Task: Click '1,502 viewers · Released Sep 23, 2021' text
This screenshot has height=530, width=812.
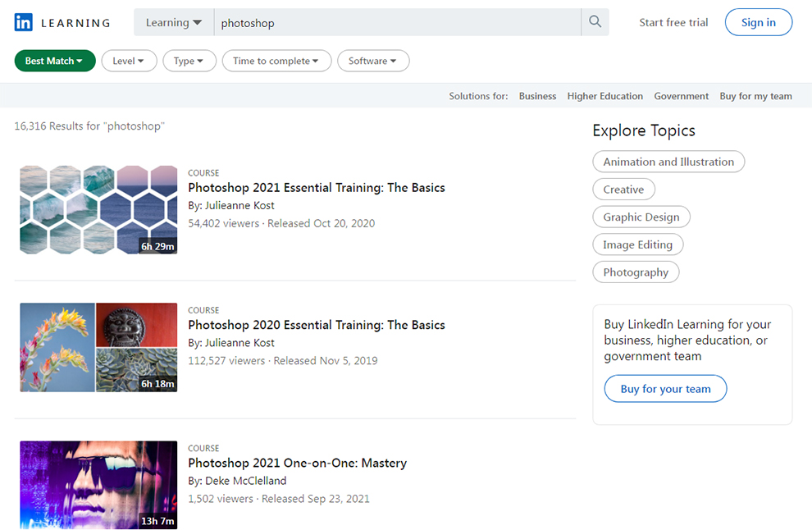Action: 279,498
